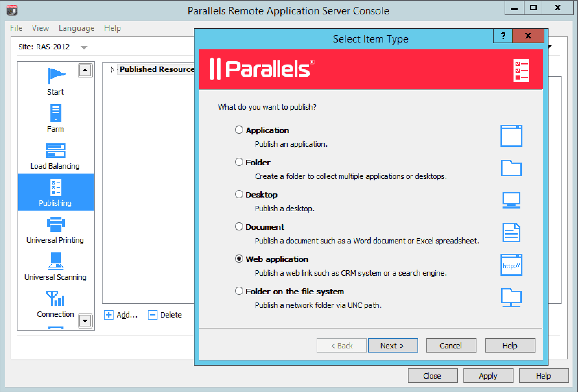Image resolution: width=578 pixels, height=392 pixels.
Task: Click the http:// Web application icon
Action: [511, 265]
